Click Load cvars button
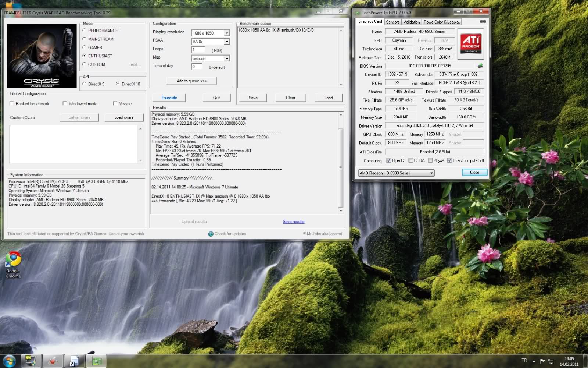This screenshot has width=588, height=368. 124,117
